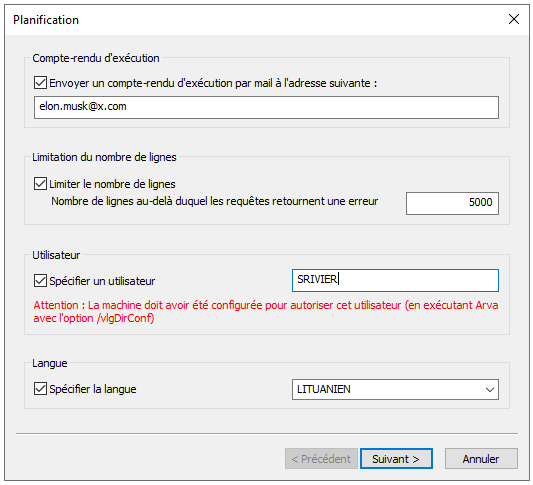This screenshot has width=533, height=485.
Task: Cancel the wizard with Annuler
Action: click(x=481, y=458)
